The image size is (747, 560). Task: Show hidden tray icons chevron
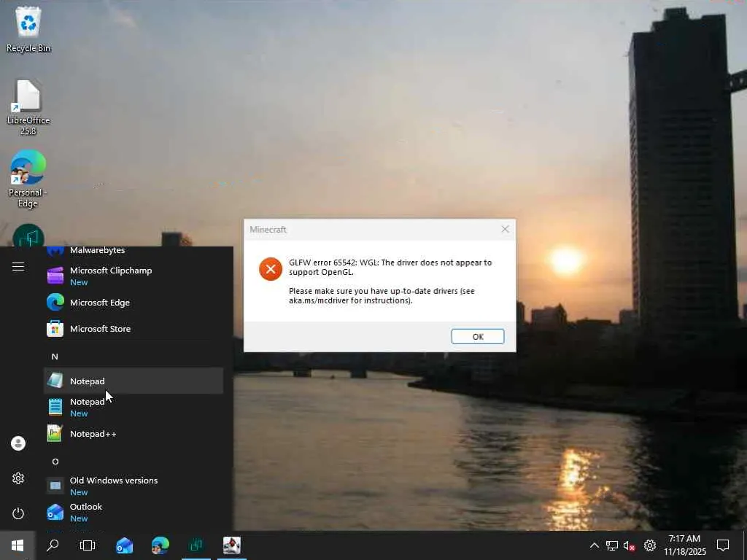(594, 545)
